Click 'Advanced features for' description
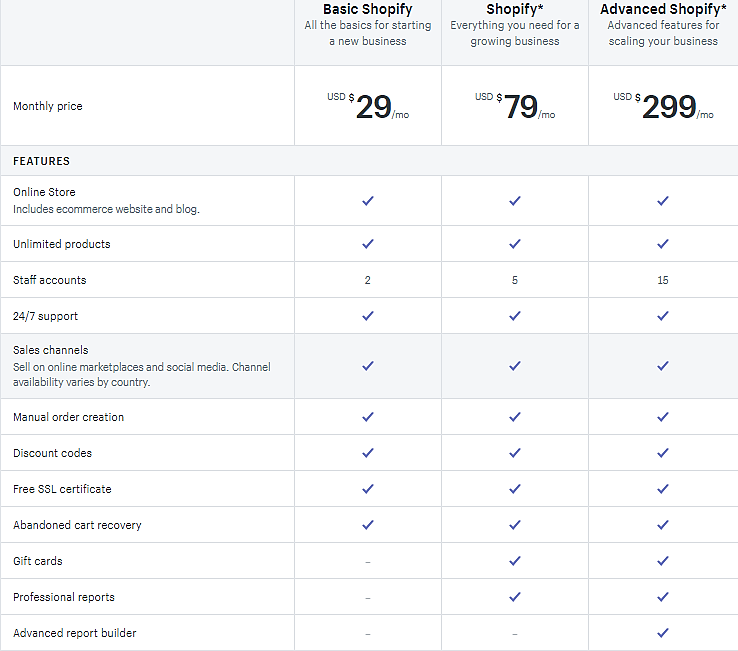The height and width of the screenshot is (651, 738). (x=663, y=25)
